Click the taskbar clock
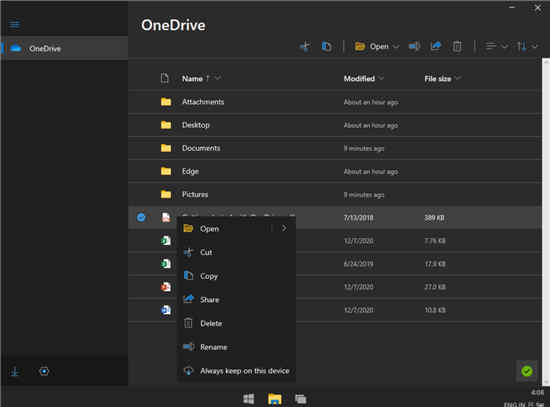 tap(537, 392)
